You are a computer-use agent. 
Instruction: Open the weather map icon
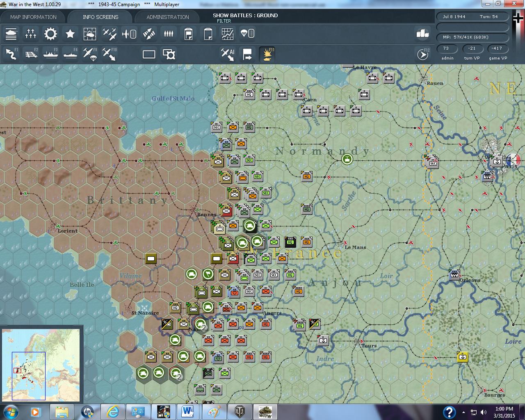[x=90, y=34]
